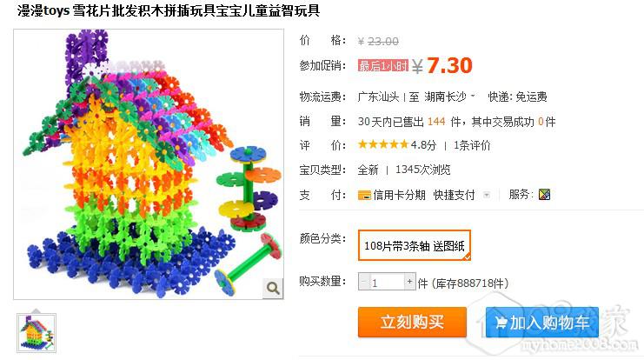The image size is (644, 360).
Task: Select the small house thumbnail image
Action: [37, 333]
